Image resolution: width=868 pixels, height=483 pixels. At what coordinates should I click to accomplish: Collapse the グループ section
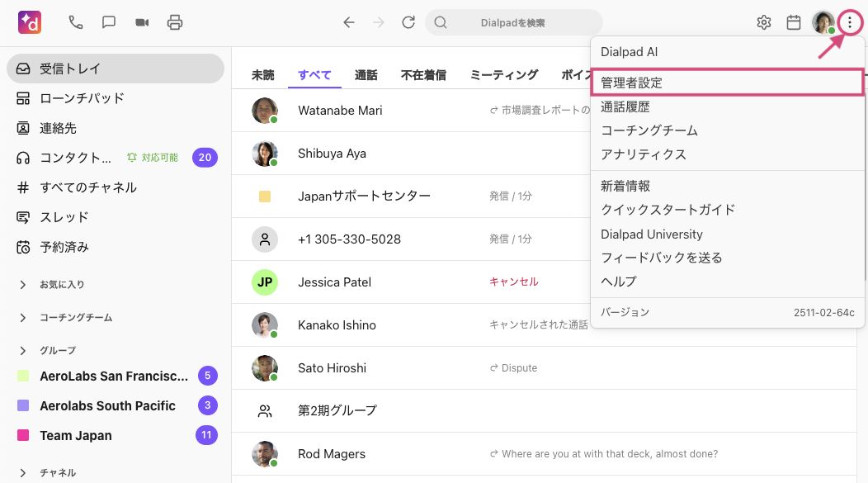(x=23, y=350)
